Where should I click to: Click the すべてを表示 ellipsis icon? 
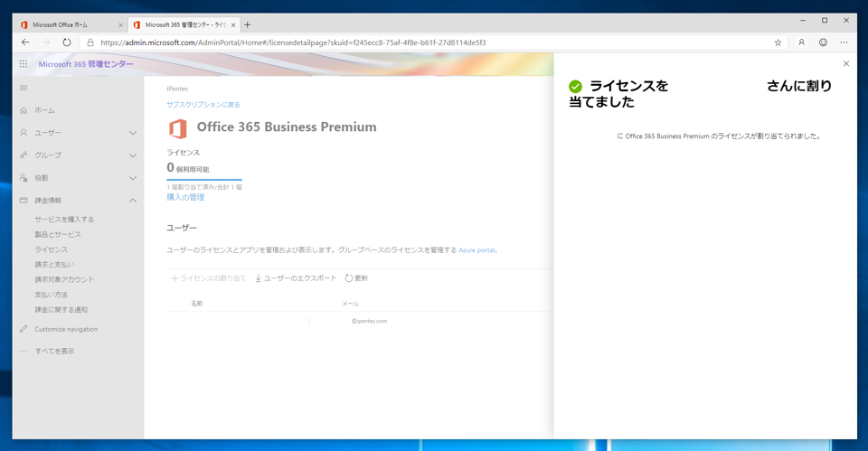point(24,351)
